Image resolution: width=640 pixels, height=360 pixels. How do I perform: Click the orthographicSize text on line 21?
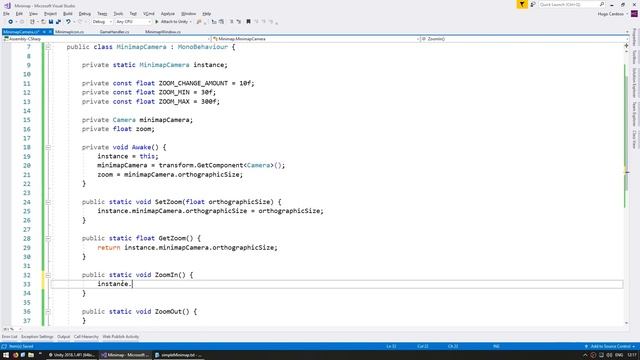tap(209, 175)
